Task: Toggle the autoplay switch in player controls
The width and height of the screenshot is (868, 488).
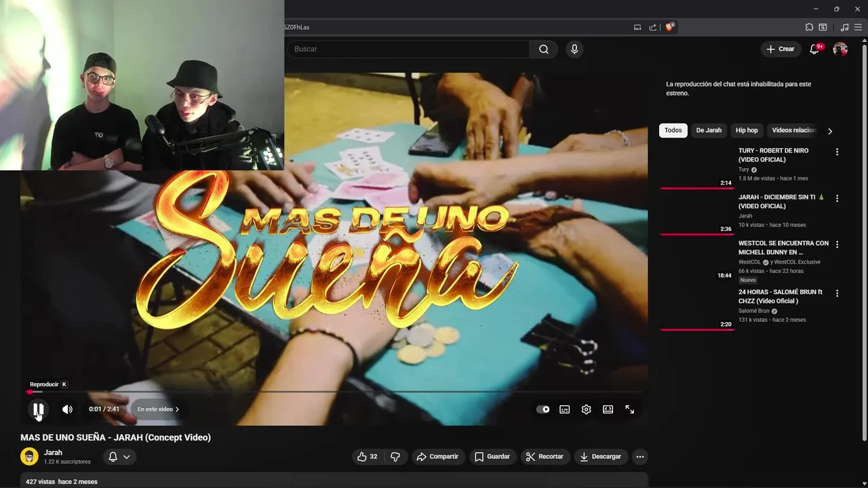Action: tap(542, 409)
